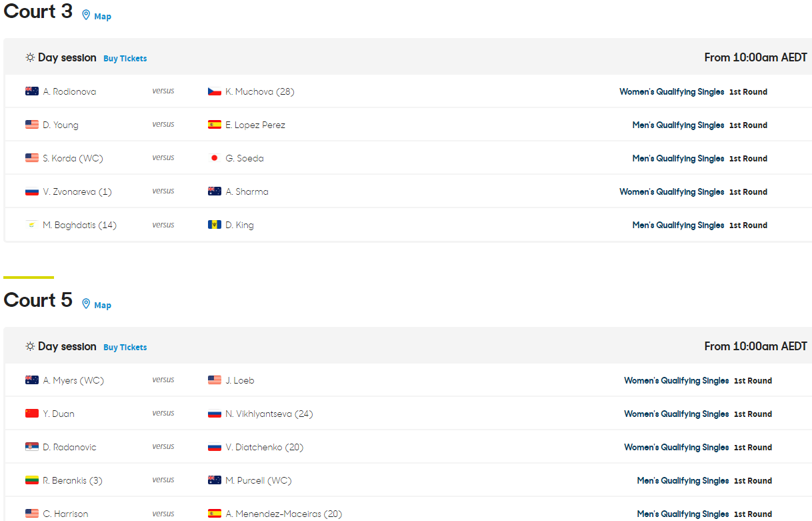The image size is (812, 521).
Task: Click the sun icon in Court 3 Day session
Action: pyautogui.click(x=30, y=58)
